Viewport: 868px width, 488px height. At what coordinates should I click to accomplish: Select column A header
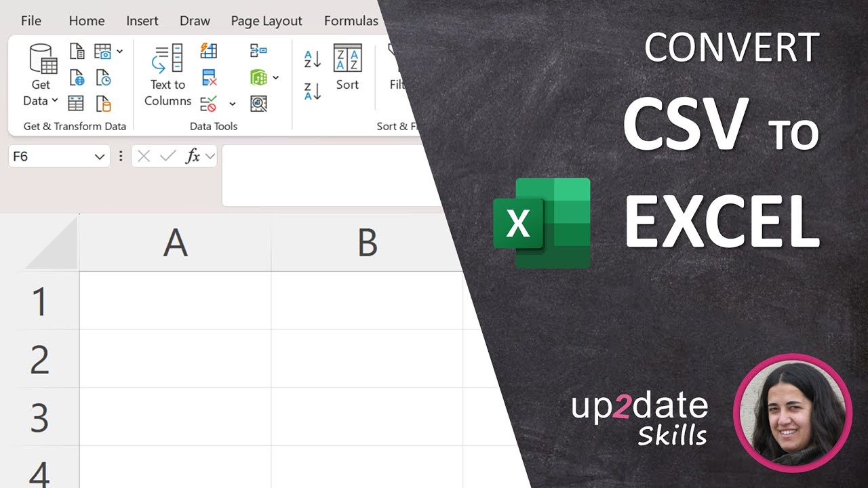click(x=175, y=243)
